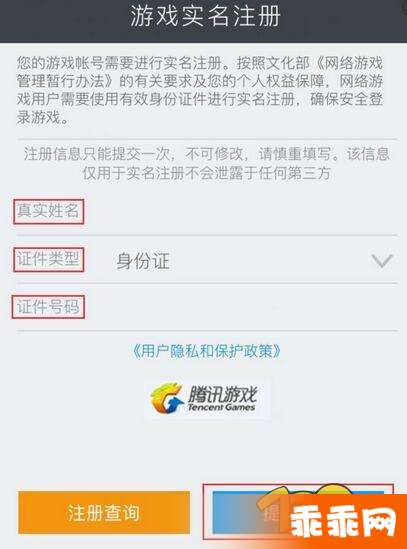The height and width of the screenshot is (549, 407).
Task: Click the 仅用于实名注册 privacy notice line
Action: point(207,173)
